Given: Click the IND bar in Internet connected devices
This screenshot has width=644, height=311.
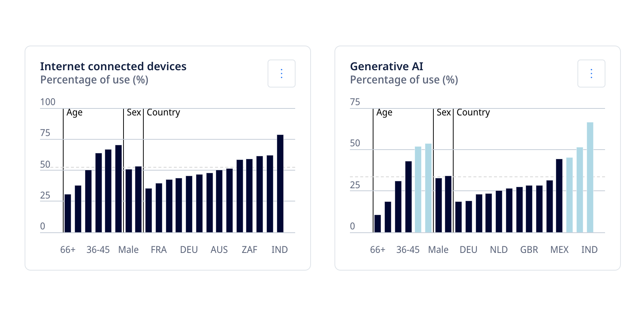Looking at the screenshot, I should click(x=280, y=184).
